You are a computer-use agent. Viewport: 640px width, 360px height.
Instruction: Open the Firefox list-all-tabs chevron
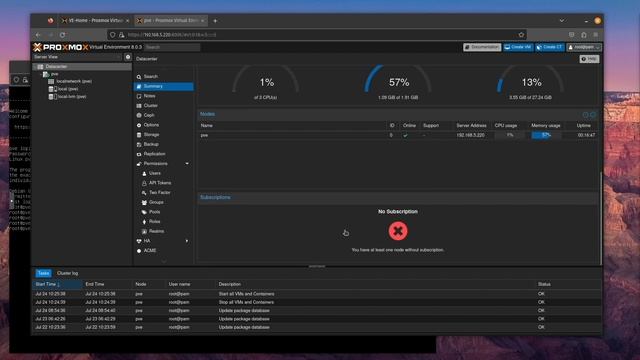point(562,21)
